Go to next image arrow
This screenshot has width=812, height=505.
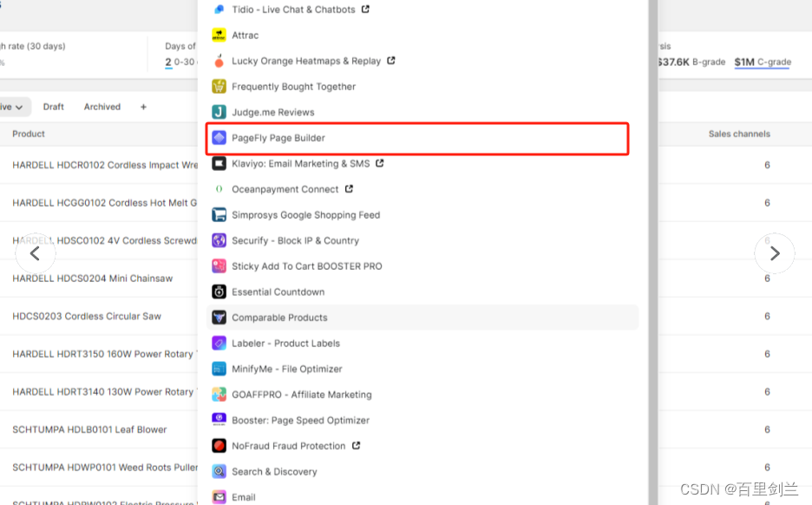(775, 253)
